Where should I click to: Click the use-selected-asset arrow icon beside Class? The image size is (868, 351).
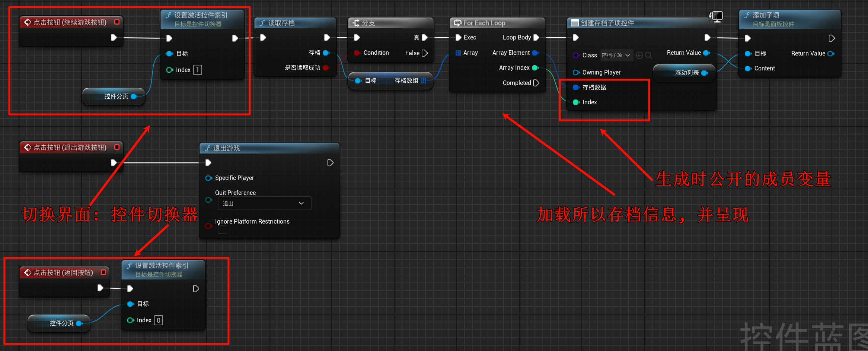tap(639, 55)
